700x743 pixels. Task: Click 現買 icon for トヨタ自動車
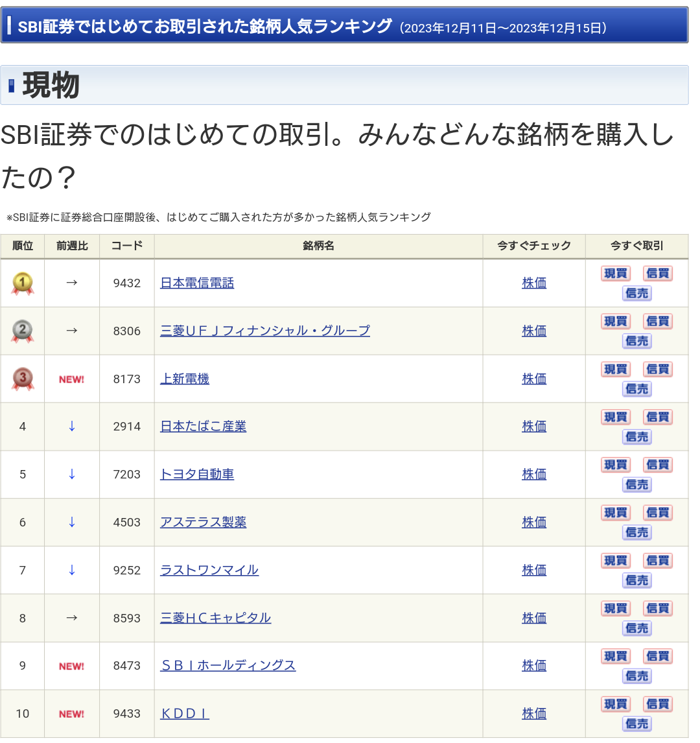pyautogui.click(x=616, y=465)
